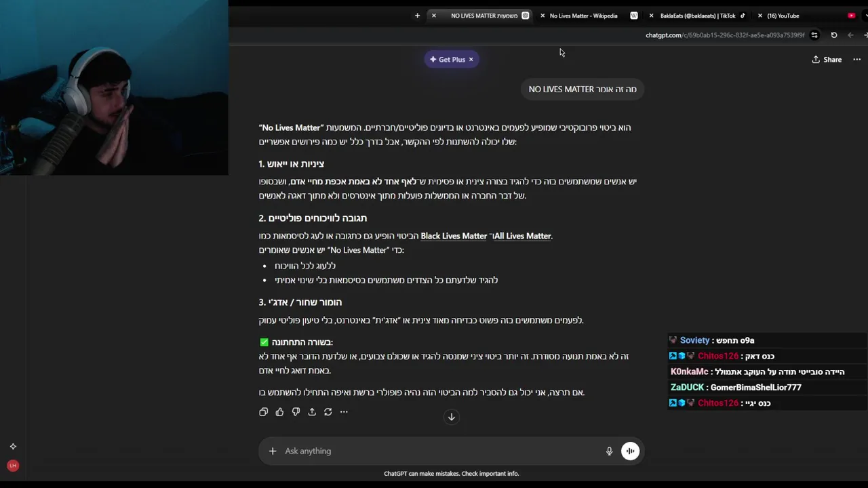Viewport: 868px width, 488px height.
Task: Click chat text GomerBimaShelLior777
Action: 756,387
